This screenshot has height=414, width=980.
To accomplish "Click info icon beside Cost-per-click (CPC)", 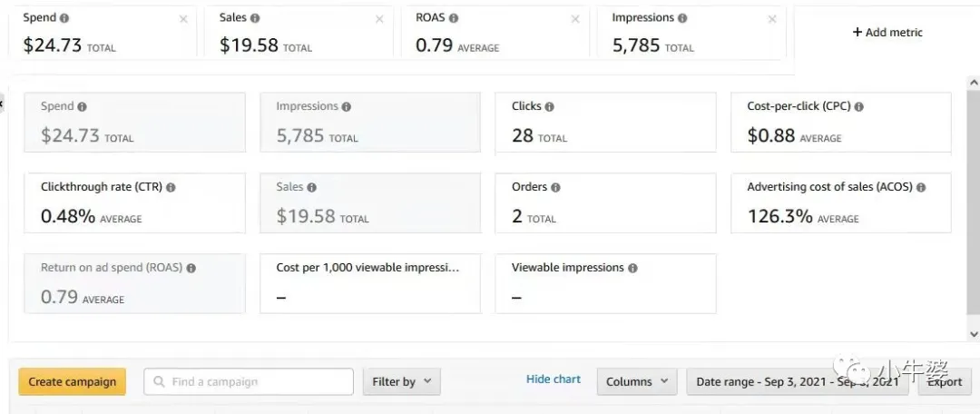I will coord(858,106).
